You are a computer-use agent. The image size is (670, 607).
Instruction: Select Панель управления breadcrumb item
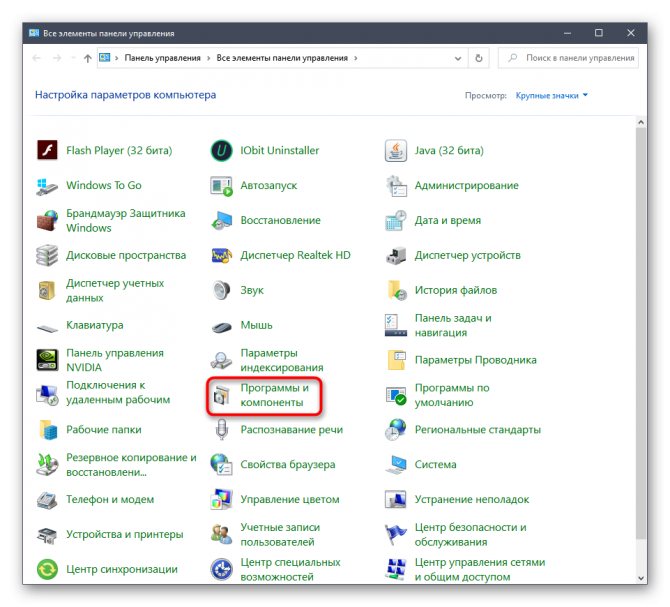[x=162, y=58]
